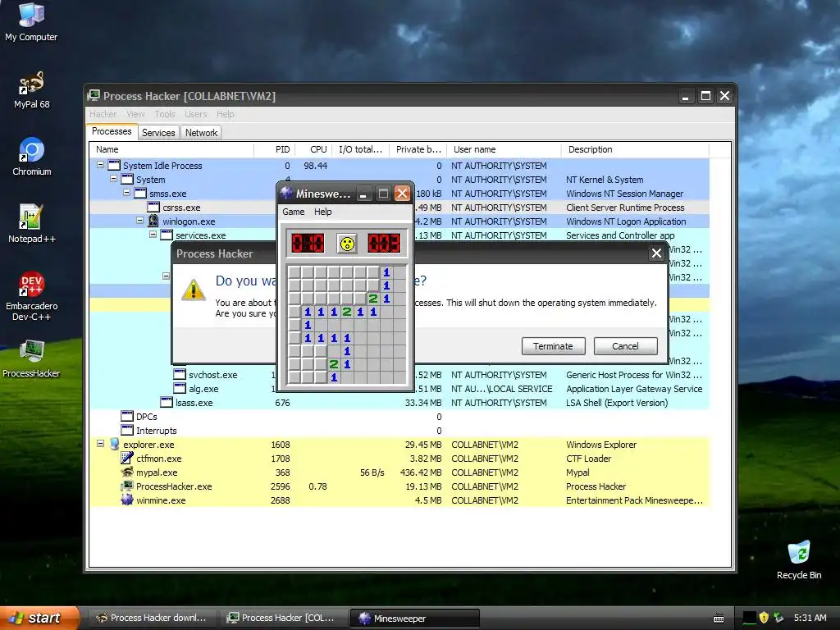This screenshot has height=630, width=840.
Task: Open the Recycle Bin
Action: (x=799, y=560)
